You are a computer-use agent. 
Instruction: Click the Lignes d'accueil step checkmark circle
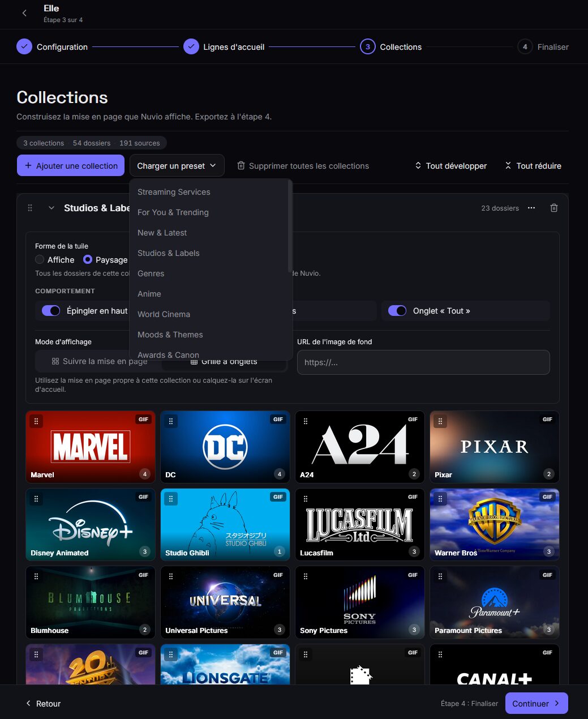point(191,46)
